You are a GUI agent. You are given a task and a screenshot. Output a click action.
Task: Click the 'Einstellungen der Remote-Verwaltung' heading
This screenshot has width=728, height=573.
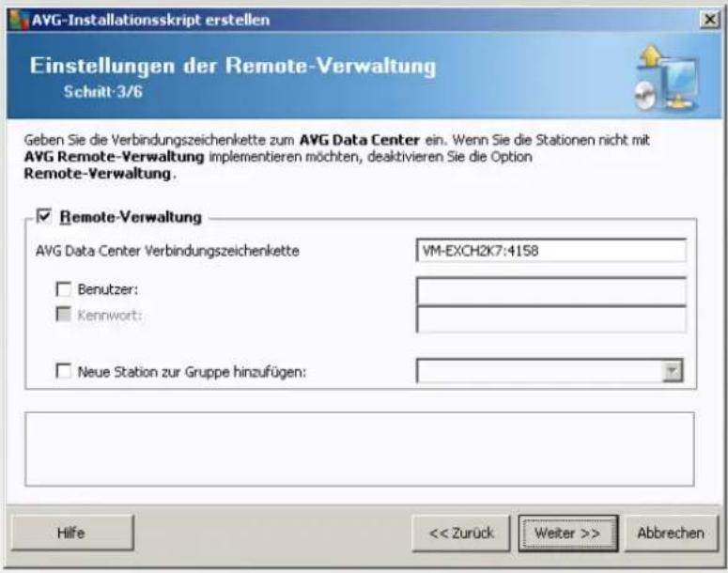(x=233, y=66)
